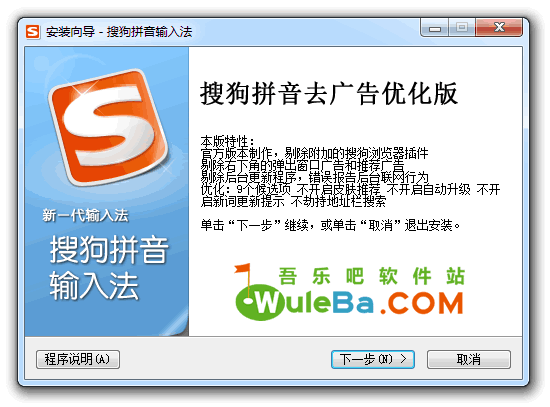Image resolution: width=550 pixels, height=407 pixels.
Task: Click the disabled maximize window button
Action: tap(462, 28)
